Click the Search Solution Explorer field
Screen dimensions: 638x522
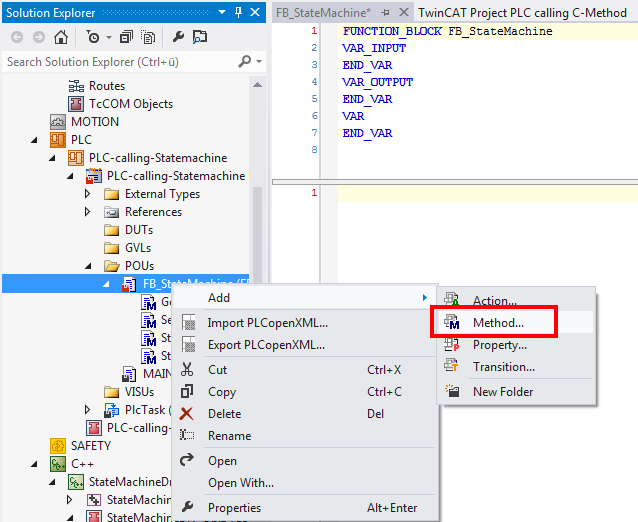click(122, 62)
